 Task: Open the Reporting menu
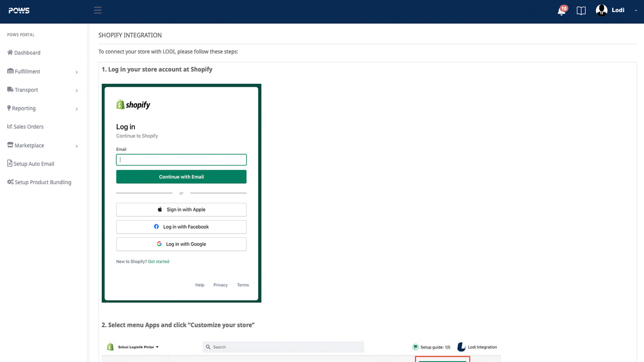click(x=24, y=108)
